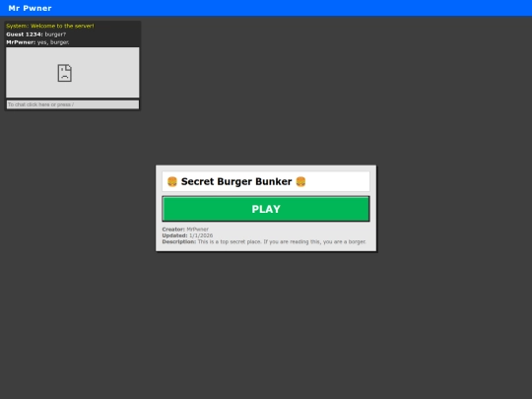Click the green PLAY button
532x399 pixels.
click(266, 209)
